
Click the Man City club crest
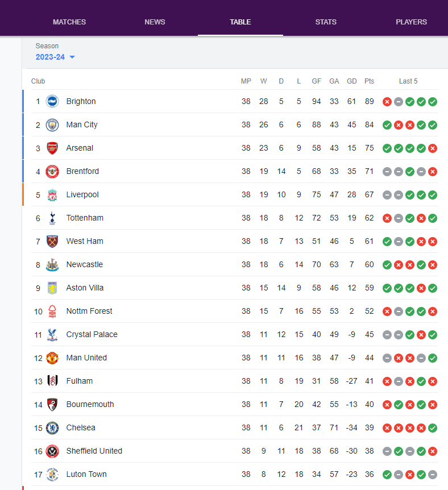(52, 125)
